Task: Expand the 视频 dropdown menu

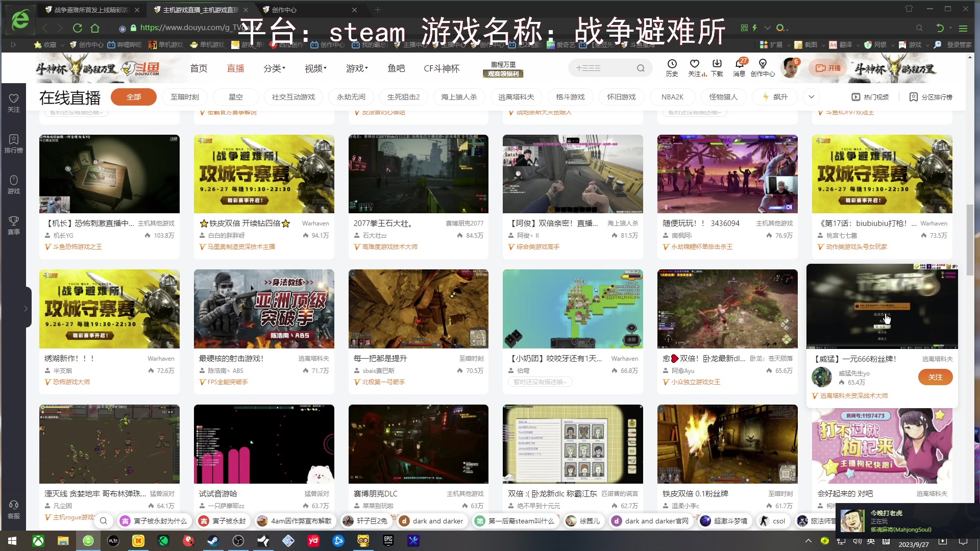Action: click(313, 68)
